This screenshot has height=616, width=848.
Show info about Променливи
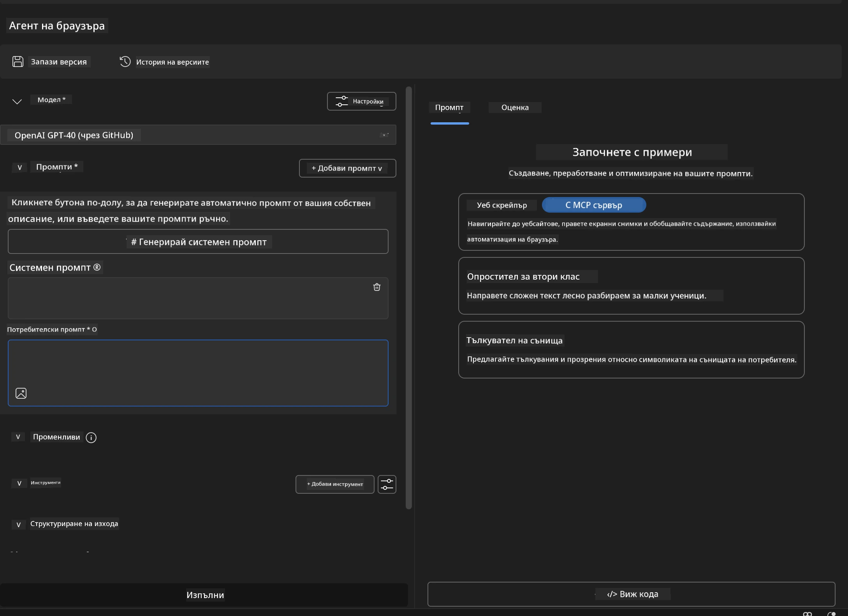[x=91, y=437]
